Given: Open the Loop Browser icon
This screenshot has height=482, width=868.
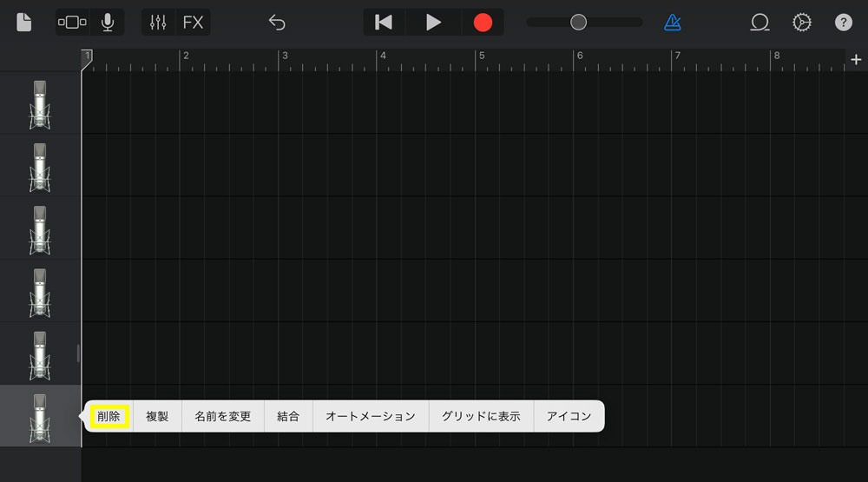Looking at the screenshot, I should pyautogui.click(x=760, y=23).
